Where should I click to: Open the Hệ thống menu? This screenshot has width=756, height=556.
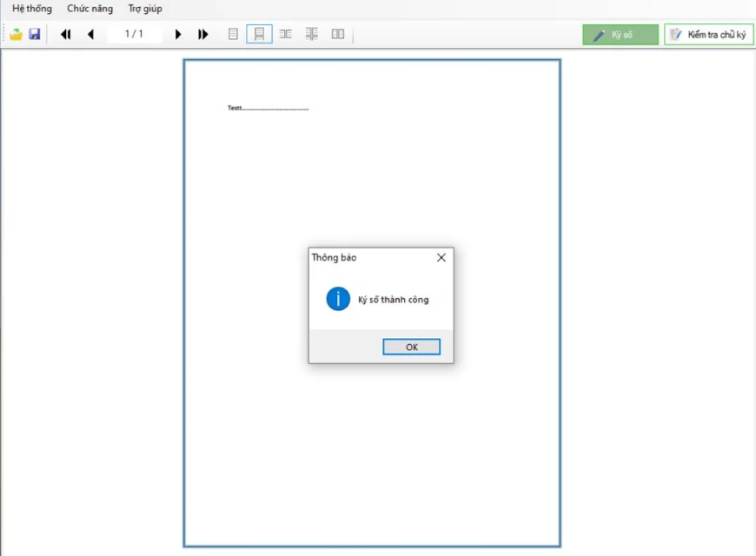pos(32,9)
